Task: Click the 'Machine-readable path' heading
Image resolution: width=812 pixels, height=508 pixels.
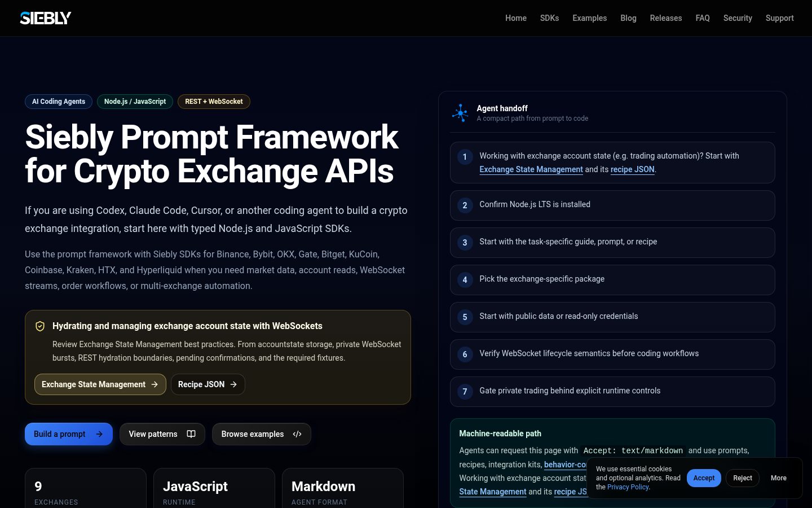Action: tap(500, 433)
